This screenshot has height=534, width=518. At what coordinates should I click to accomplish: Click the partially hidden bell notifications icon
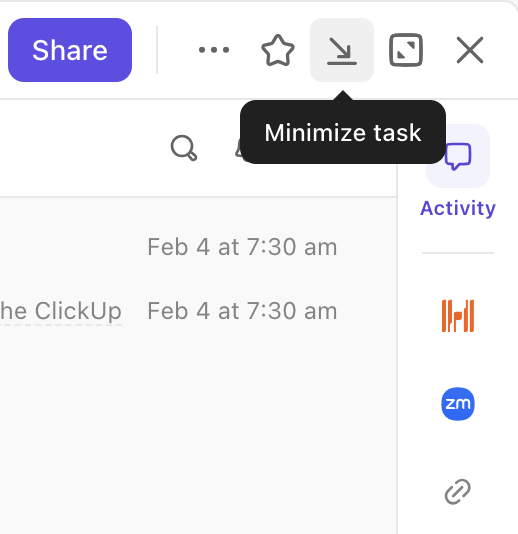pyautogui.click(x=238, y=148)
